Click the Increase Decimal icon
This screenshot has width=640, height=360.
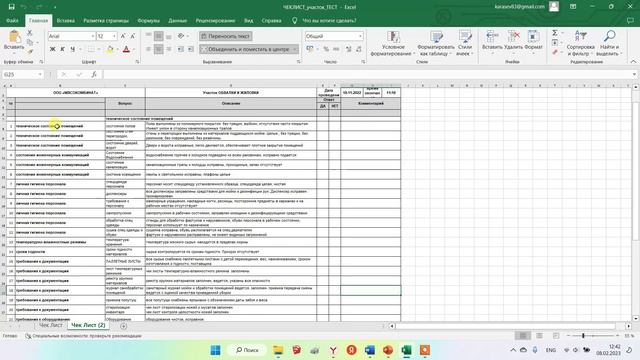[x=348, y=49]
